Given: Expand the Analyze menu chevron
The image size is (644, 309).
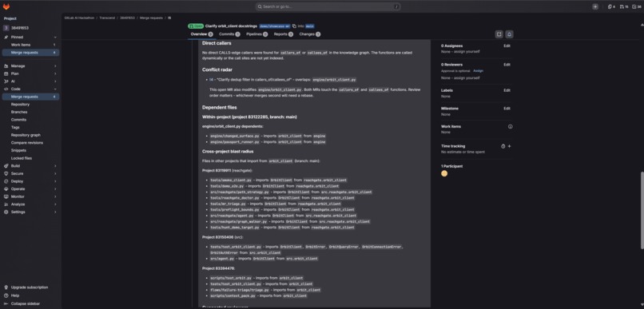Looking at the screenshot, I should [55, 204].
